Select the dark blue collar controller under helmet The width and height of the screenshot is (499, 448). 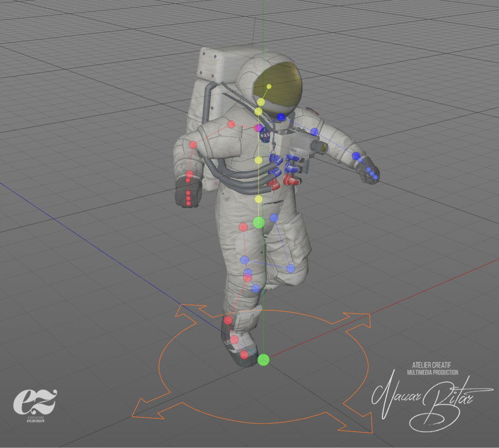[281, 117]
